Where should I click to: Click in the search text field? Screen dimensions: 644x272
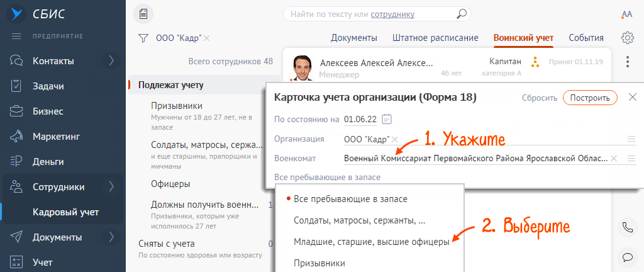pos(377,14)
